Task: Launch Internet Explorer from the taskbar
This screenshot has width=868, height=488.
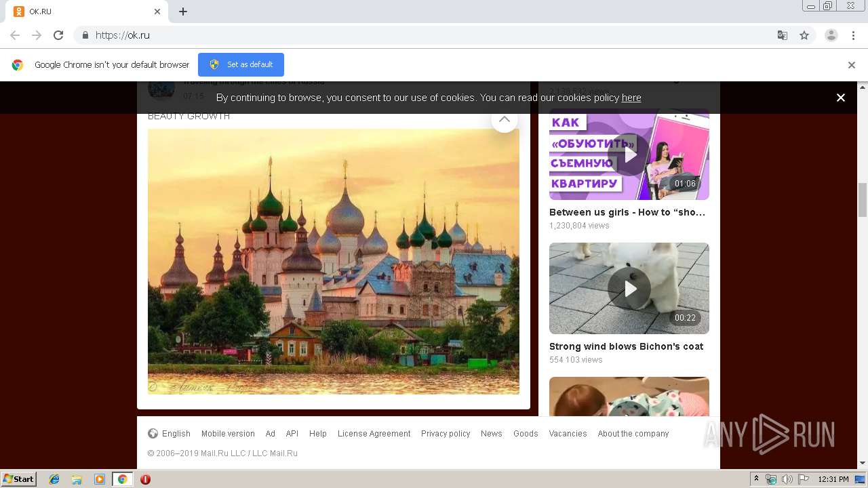Action: (54, 479)
